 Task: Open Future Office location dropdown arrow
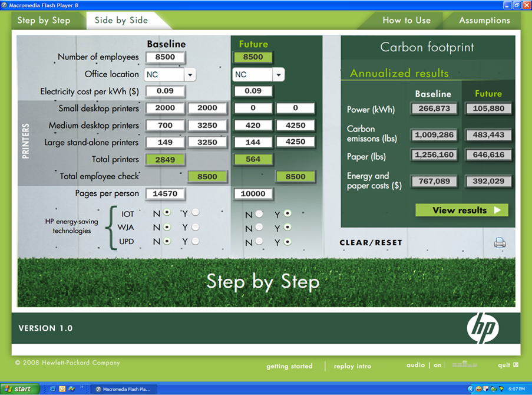279,74
